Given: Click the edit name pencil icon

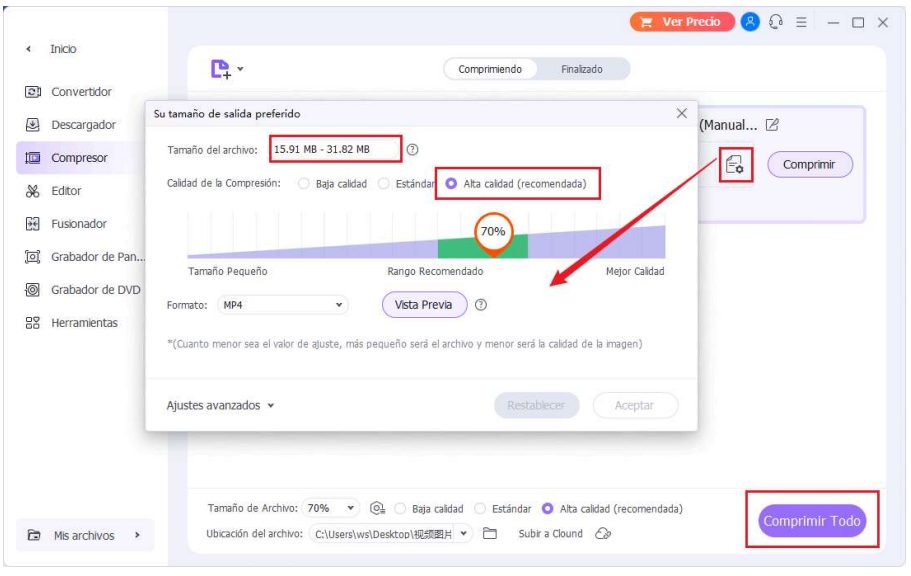Looking at the screenshot, I should [771, 125].
